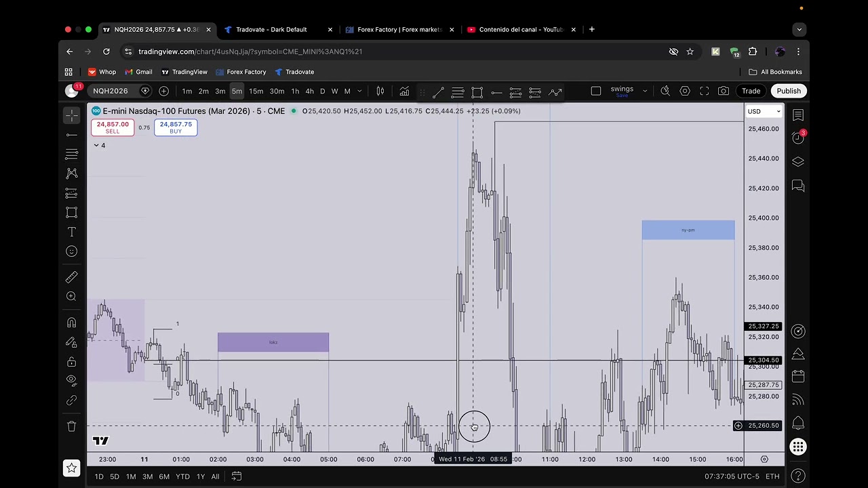Select the geometric shapes tool in sidebar

pyautogui.click(x=71, y=212)
